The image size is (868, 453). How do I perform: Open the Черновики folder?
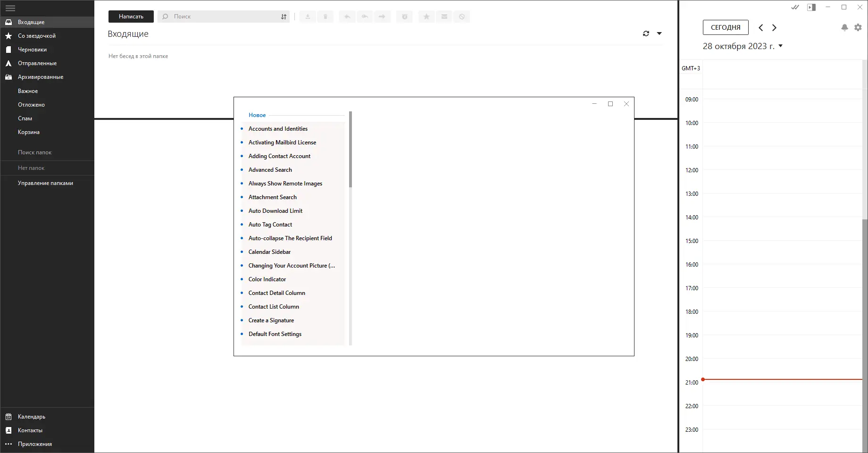[47, 50]
